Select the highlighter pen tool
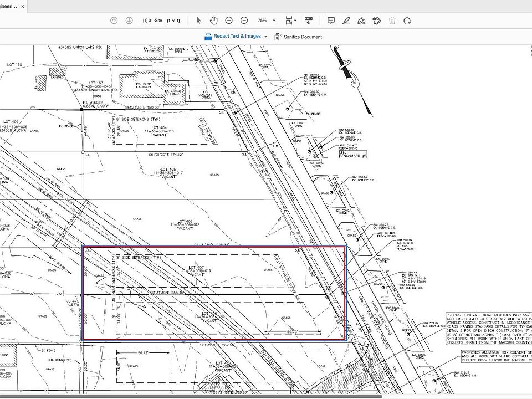Screen dimensions: 532x399 pyautogui.click(x=346, y=21)
